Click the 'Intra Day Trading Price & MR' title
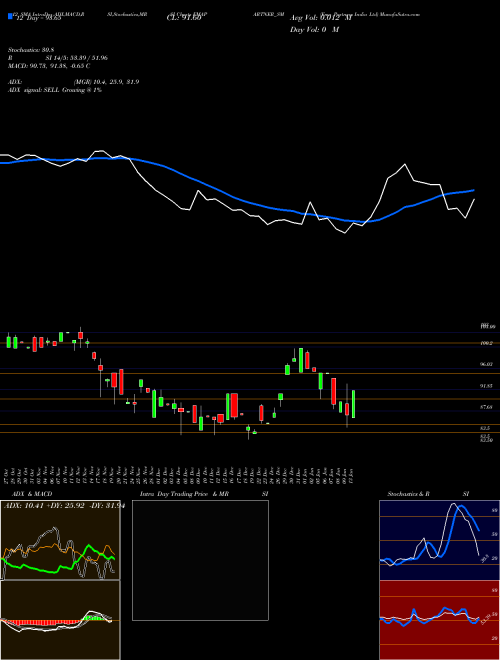Viewport: 500px width, 660px height. 184,494
